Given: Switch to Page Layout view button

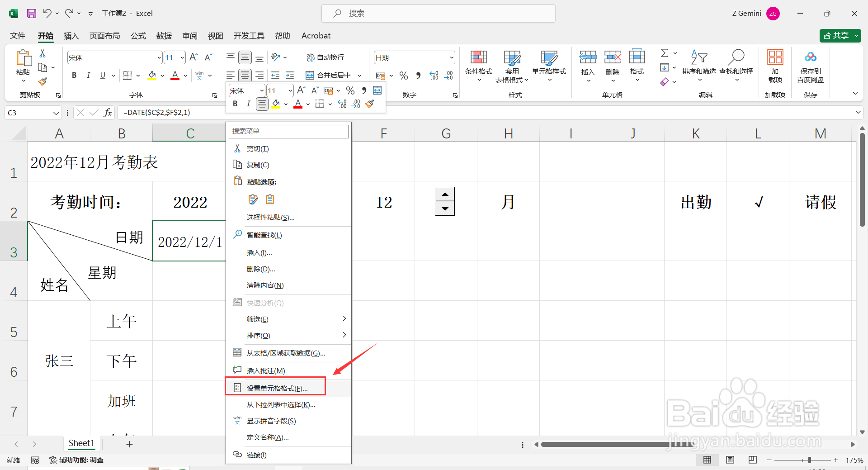Looking at the screenshot, I should [730, 460].
